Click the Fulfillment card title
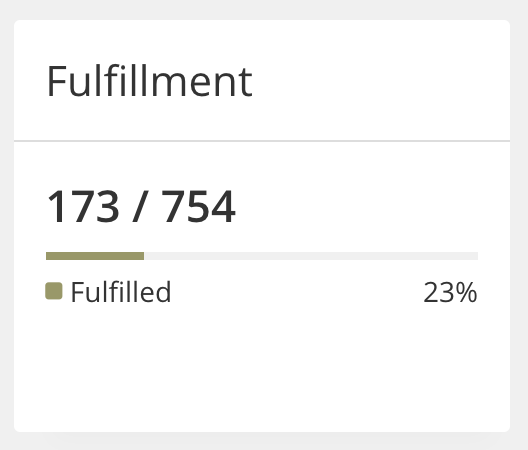The image size is (528, 450). click(x=150, y=81)
